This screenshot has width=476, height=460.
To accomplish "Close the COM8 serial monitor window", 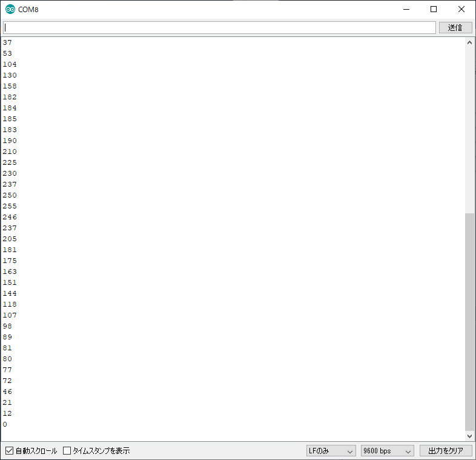I will tap(461, 10).
